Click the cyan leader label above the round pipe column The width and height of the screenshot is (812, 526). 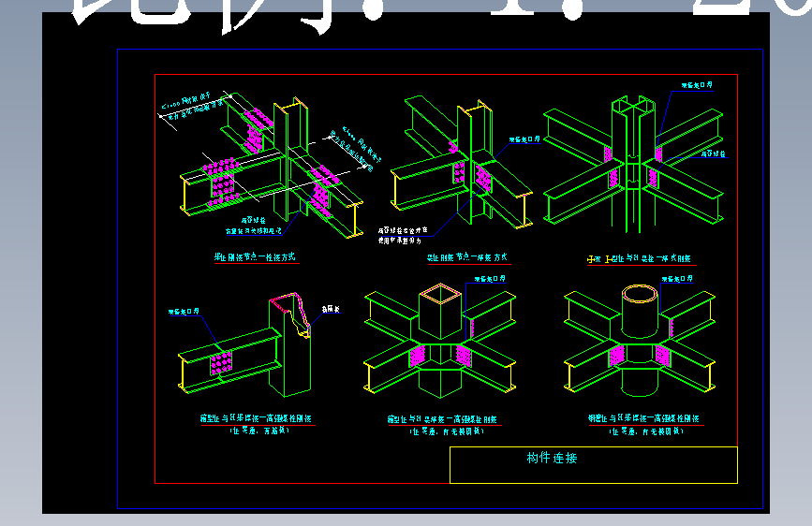(x=677, y=279)
